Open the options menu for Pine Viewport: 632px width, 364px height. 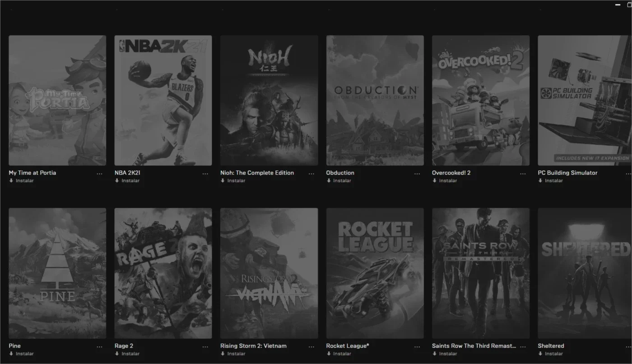click(99, 347)
